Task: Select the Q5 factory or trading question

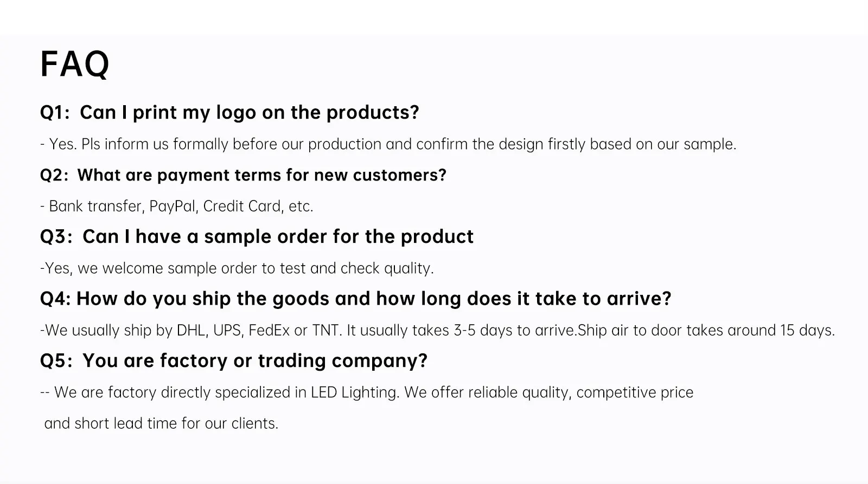Action: (234, 361)
